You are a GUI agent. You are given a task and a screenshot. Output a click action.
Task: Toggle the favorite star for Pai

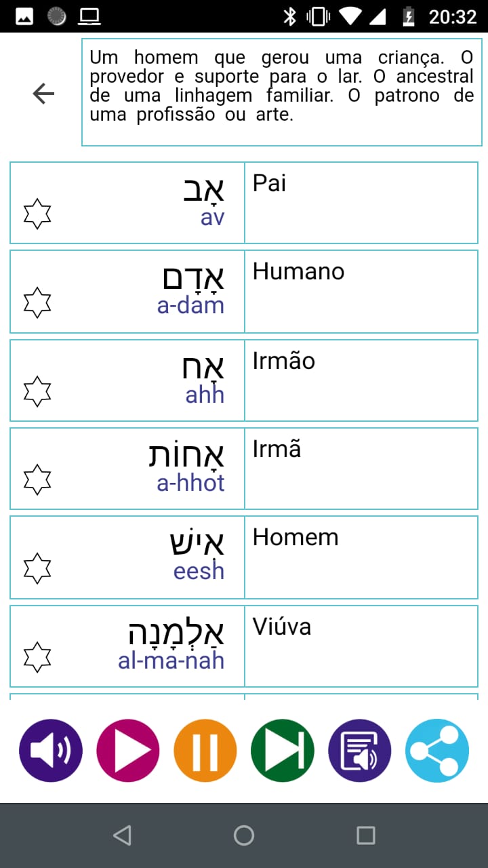pyautogui.click(x=36, y=213)
